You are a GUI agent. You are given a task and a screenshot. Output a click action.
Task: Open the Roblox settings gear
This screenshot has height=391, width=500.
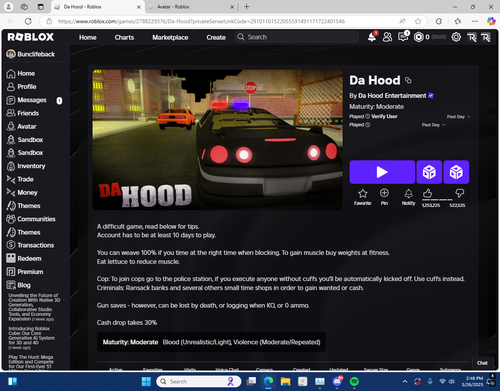coord(456,37)
